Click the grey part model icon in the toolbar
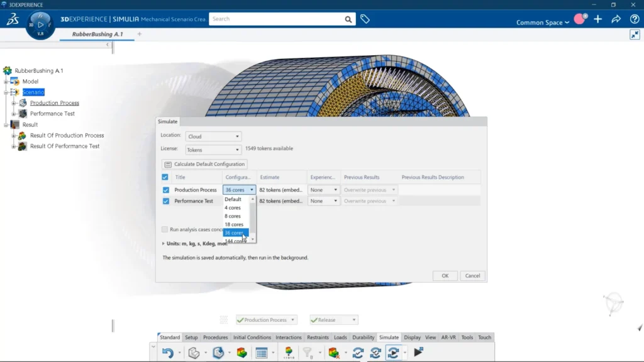 (x=194, y=353)
